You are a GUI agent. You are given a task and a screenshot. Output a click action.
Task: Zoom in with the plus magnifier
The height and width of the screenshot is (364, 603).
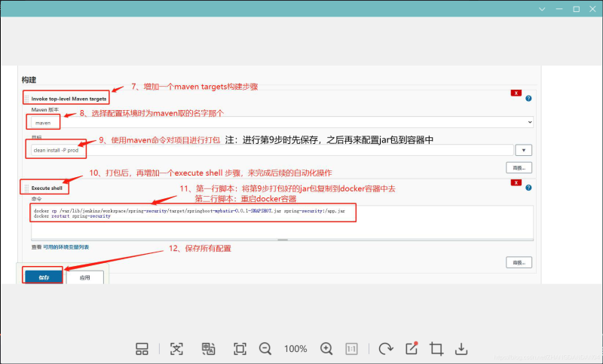[326, 349]
